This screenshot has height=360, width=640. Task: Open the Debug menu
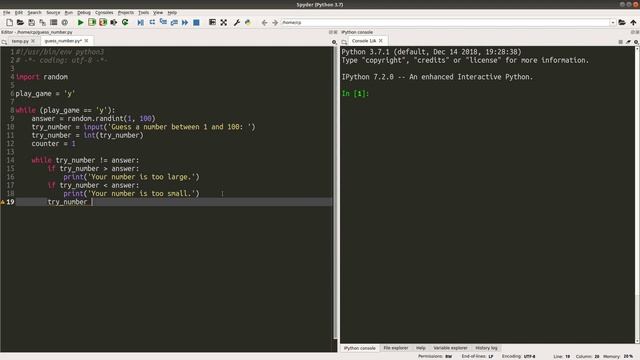coord(84,13)
